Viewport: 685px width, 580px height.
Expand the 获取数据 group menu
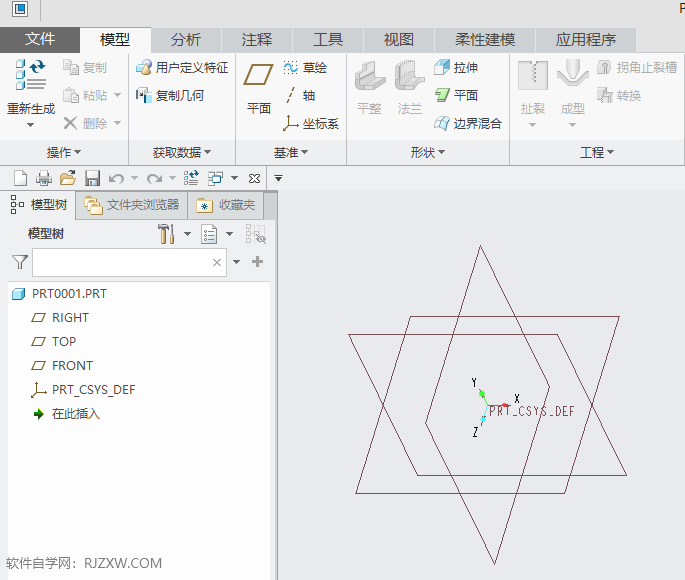point(182,152)
